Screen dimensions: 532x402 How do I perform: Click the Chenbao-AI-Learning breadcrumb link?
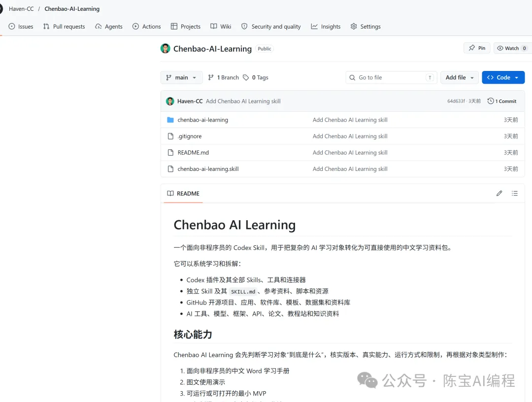pos(72,9)
